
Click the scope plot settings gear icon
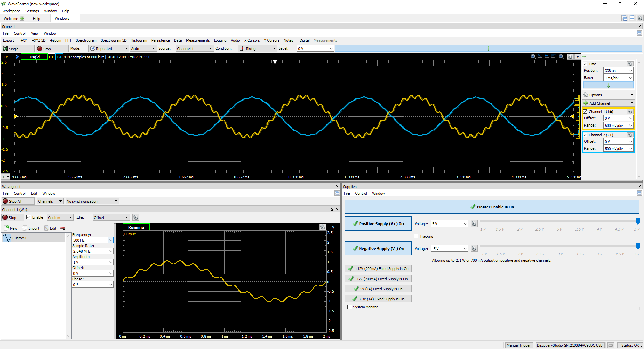[570, 57]
